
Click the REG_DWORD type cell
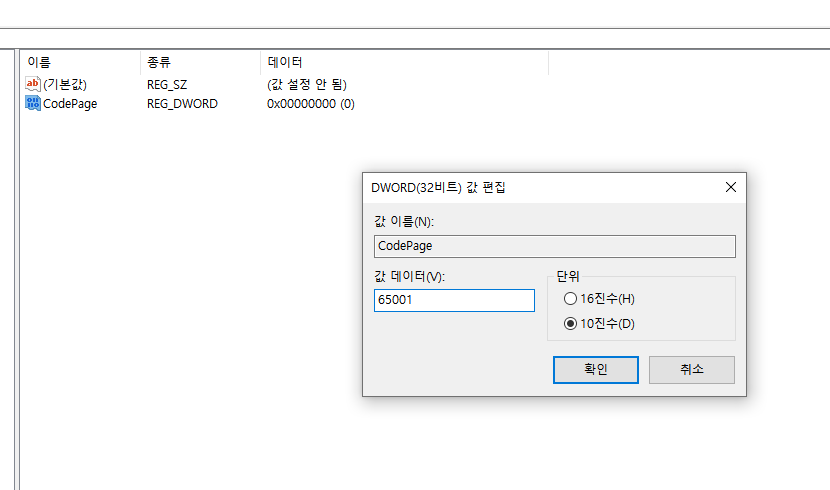pos(182,104)
